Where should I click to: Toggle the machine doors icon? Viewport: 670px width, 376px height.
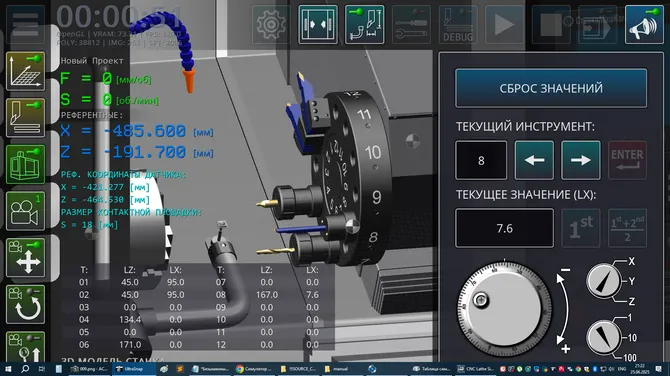317,24
